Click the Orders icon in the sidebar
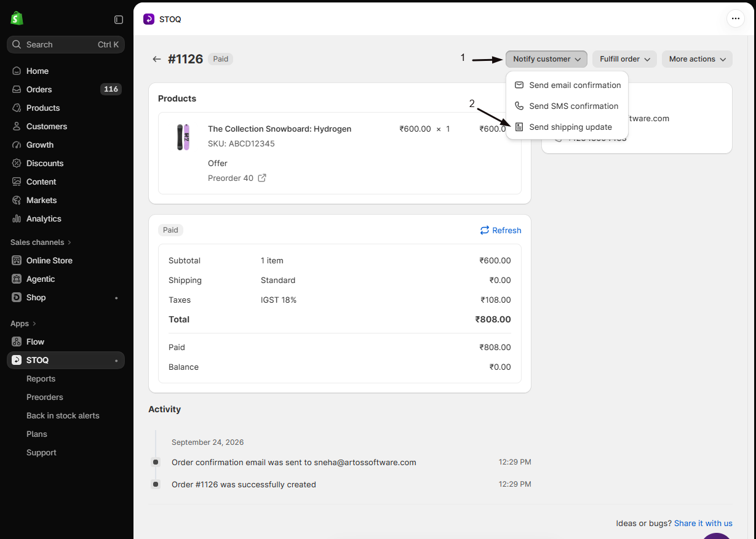This screenshot has width=756, height=539. pos(17,89)
